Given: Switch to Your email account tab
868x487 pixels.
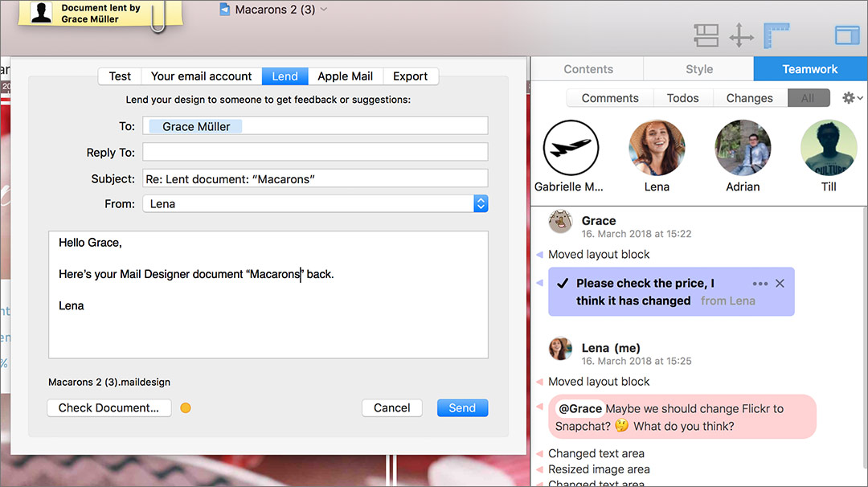Looking at the screenshot, I should pos(202,76).
